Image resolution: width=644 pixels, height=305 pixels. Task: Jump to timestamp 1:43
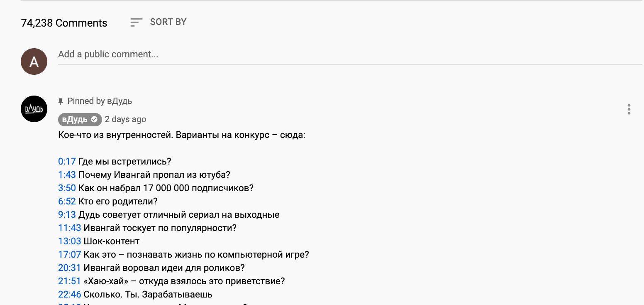[67, 175]
